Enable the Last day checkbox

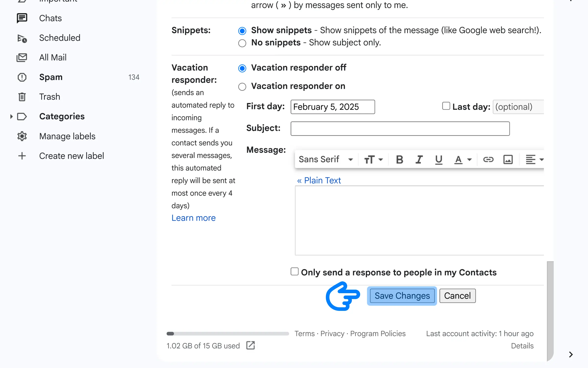pyautogui.click(x=446, y=106)
